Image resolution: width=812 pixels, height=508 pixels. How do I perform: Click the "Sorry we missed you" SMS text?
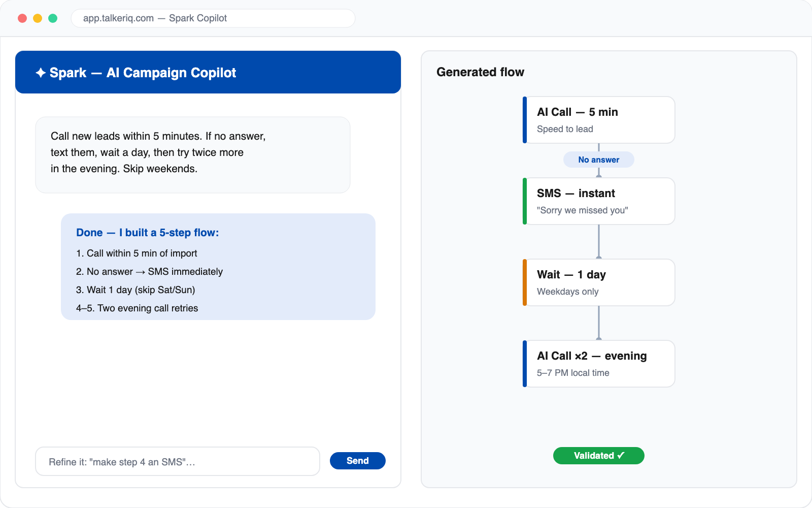pos(583,210)
